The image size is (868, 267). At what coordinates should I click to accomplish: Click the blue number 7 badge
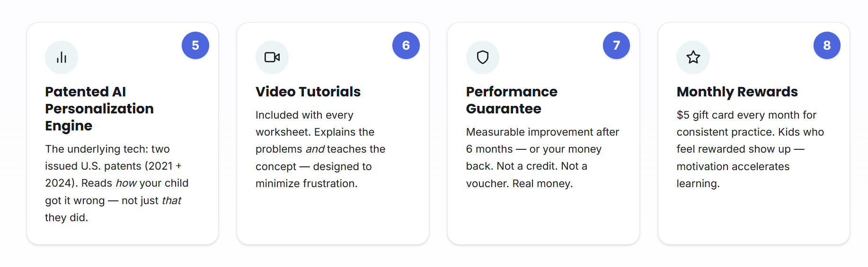click(x=616, y=45)
